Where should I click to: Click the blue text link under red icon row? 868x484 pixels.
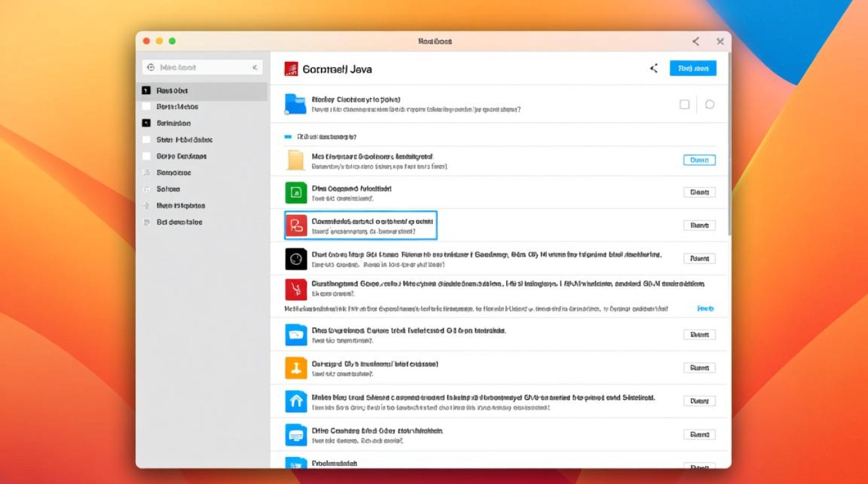[705, 308]
